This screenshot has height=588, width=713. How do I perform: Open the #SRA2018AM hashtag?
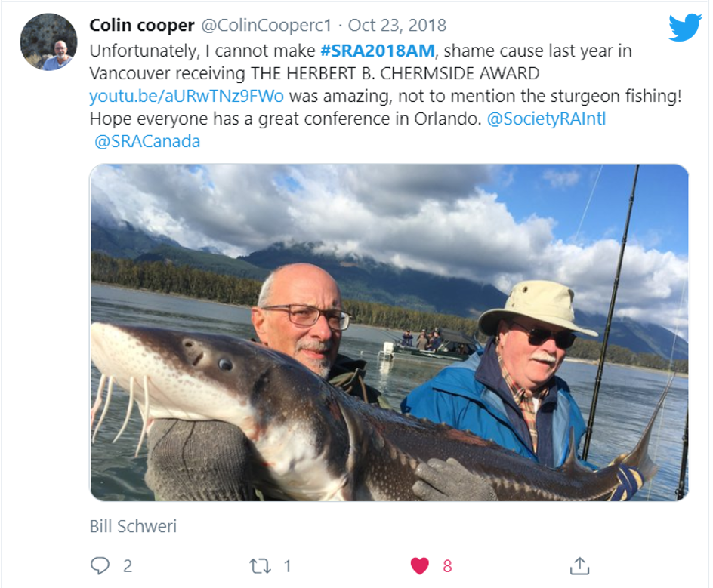tap(378, 51)
